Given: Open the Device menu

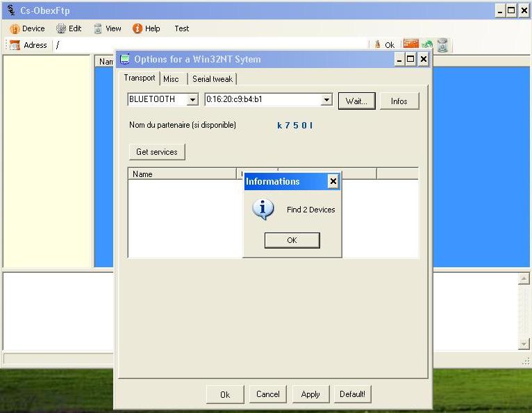Looking at the screenshot, I should [x=27, y=28].
